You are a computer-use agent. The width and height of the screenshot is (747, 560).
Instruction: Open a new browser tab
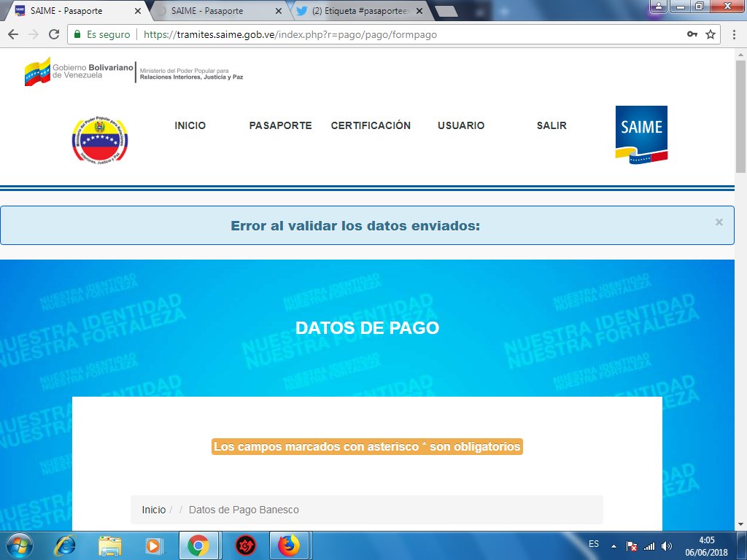click(446, 11)
